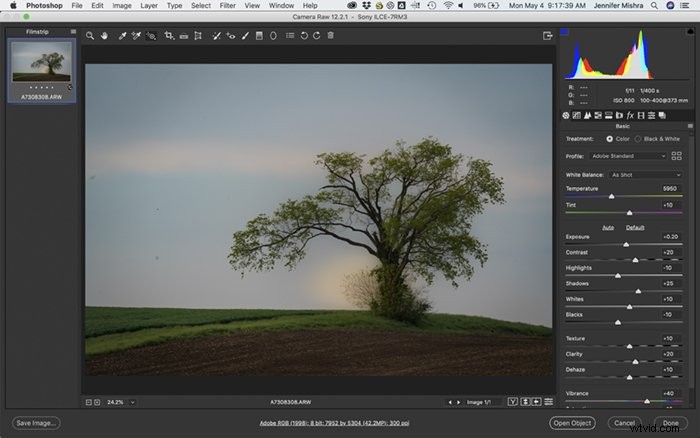
Task: Toggle highlight clipping warning in histogram
Action: (x=690, y=32)
